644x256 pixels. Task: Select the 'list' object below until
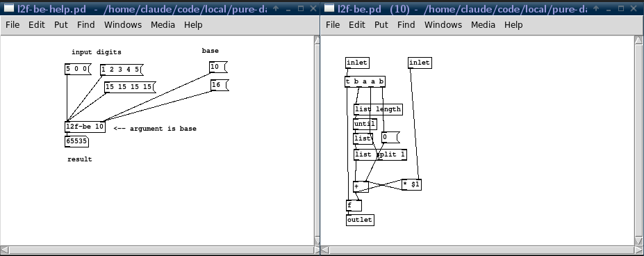click(363, 138)
